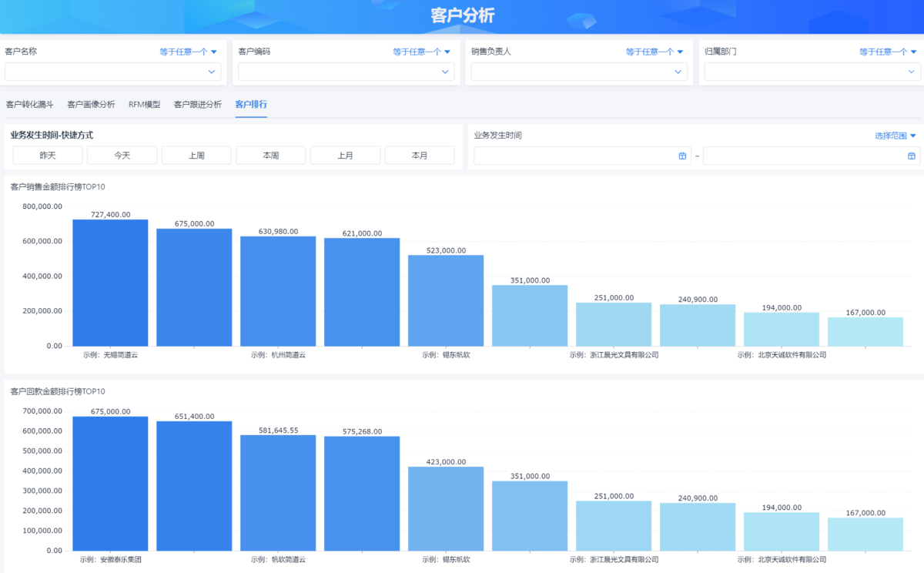Screen dimensions: 924x573
Task: Expand the 客户编码 dropdown field
Action: [x=346, y=72]
